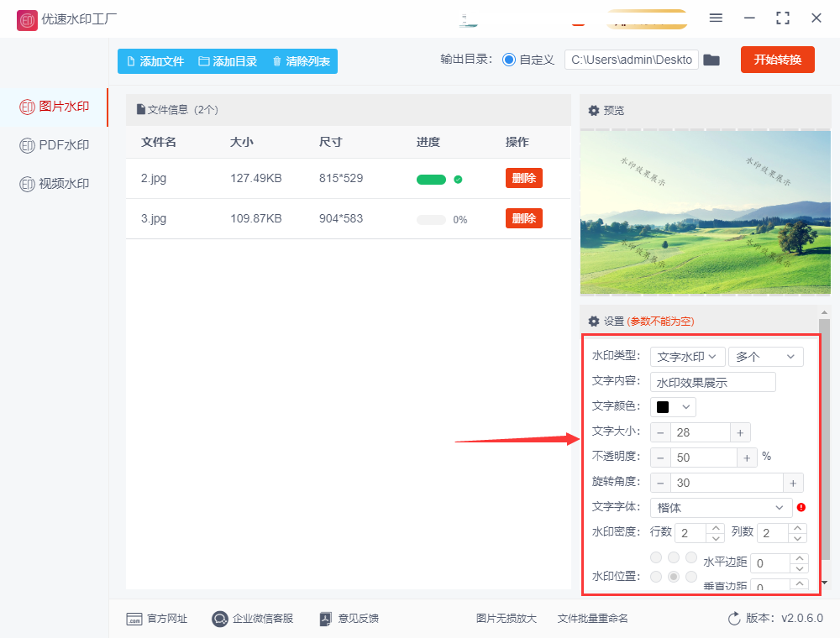This screenshot has height=638, width=840.
Task: Click the 行数 down arrow
Action: 716,538
